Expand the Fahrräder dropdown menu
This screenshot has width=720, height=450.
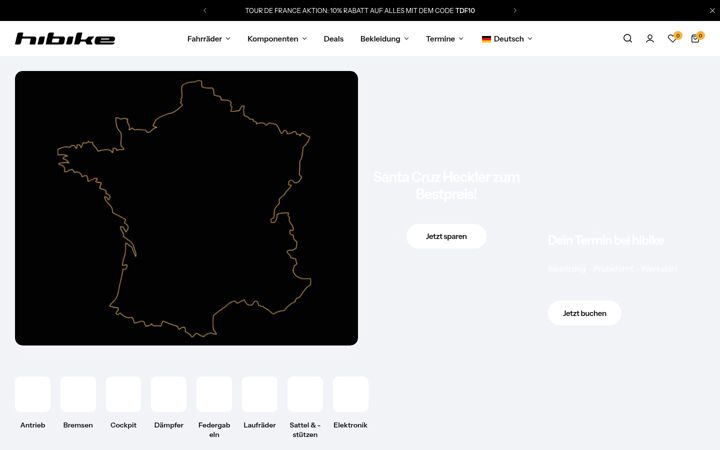tap(208, 39)
